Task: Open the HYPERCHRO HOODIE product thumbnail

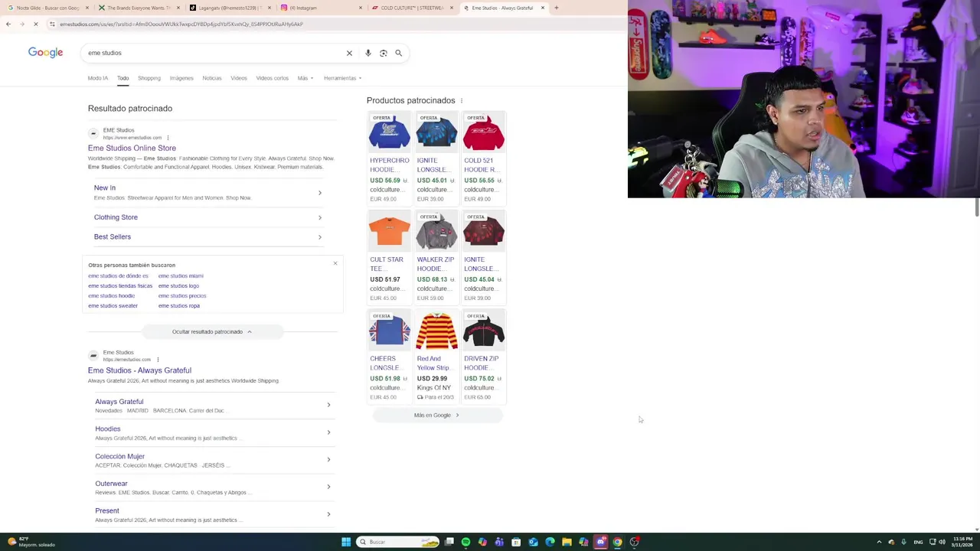Action: point(390,132)
